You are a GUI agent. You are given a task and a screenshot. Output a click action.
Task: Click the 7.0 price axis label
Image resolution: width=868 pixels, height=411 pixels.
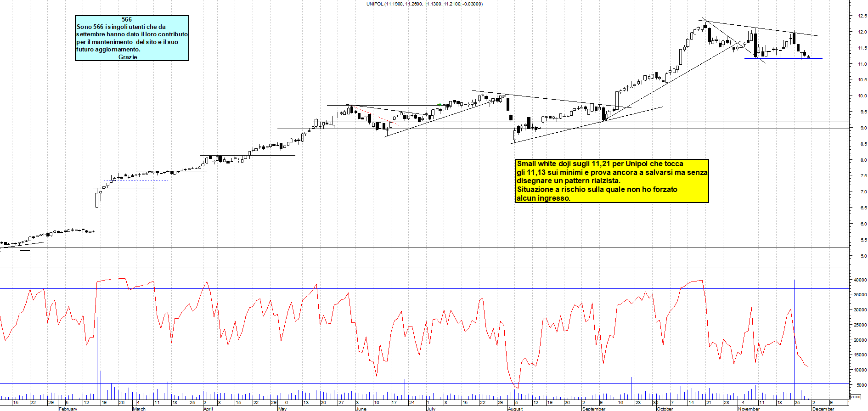[863, 191]
